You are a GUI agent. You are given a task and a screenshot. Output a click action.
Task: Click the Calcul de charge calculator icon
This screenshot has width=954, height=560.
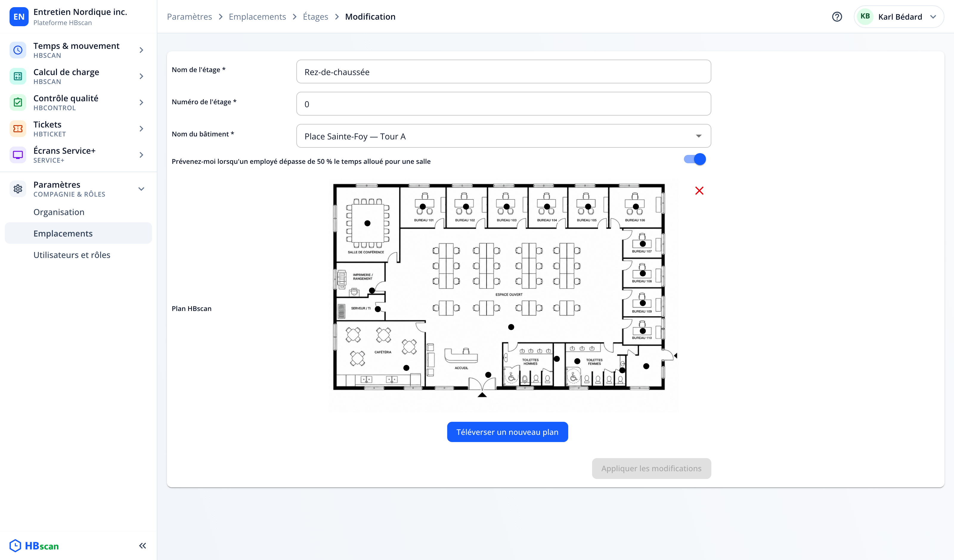click(x=18, y=76)
